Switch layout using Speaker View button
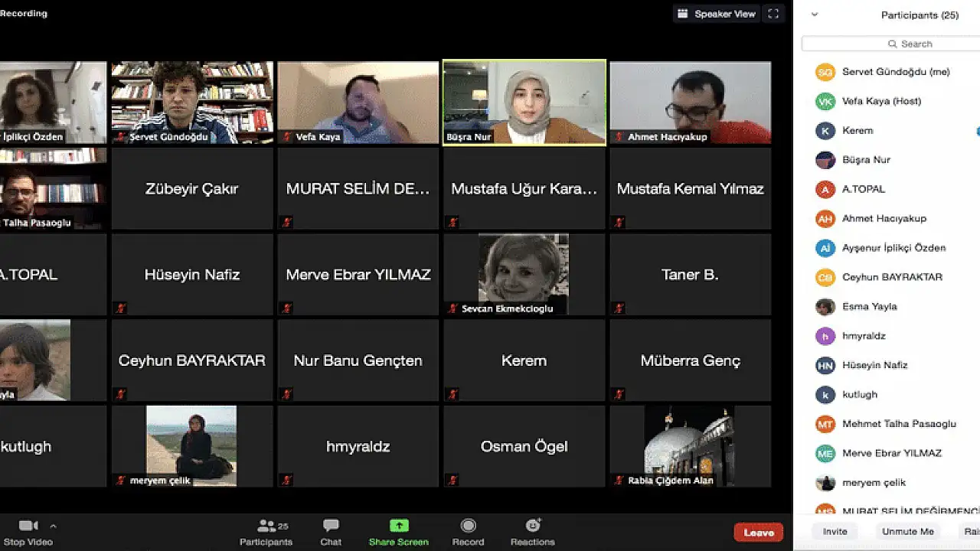Viewport: 980px width, 551px height. 717,14
